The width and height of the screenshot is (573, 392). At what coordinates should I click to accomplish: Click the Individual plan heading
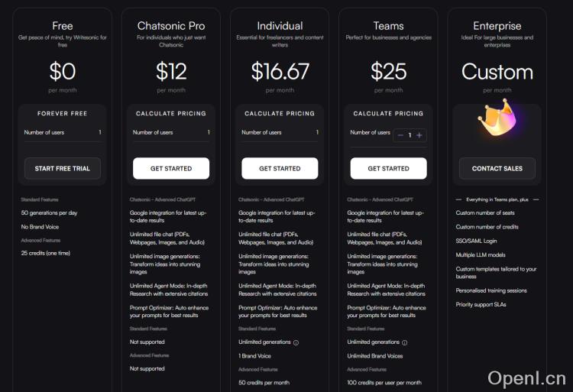[280, 26]
